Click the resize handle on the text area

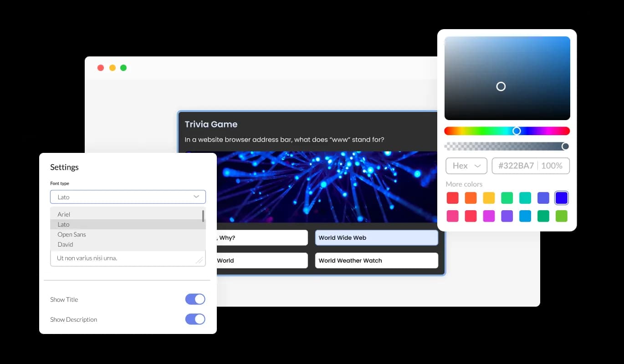[199, 260]
